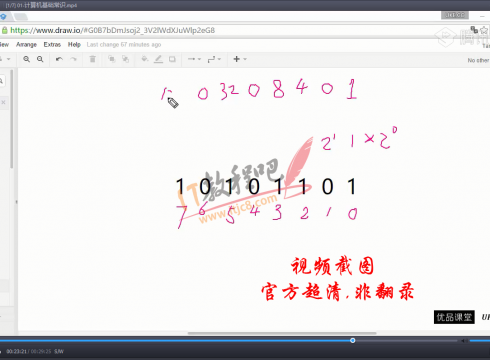490x360 pixels.
Task: Open the connection arrow style dropdown
Action: tap(194, 59)
